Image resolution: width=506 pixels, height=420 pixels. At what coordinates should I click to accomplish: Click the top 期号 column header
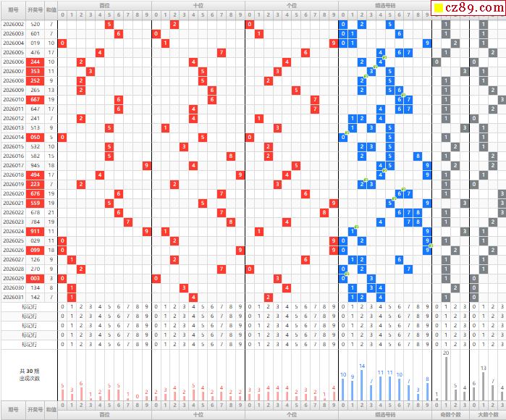click(x=12, y=9)
